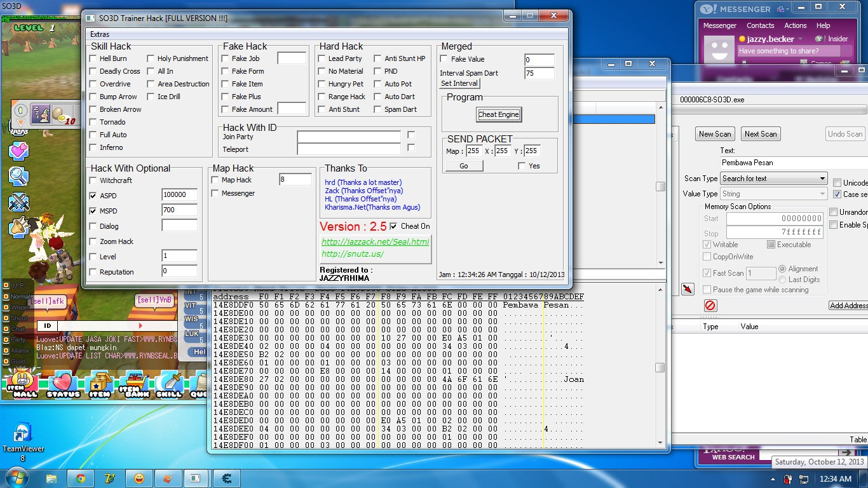Tick the Fake Job checkbox
This screenshot has width=868, height=488.
pyautogui.click(x=225, y=58)
